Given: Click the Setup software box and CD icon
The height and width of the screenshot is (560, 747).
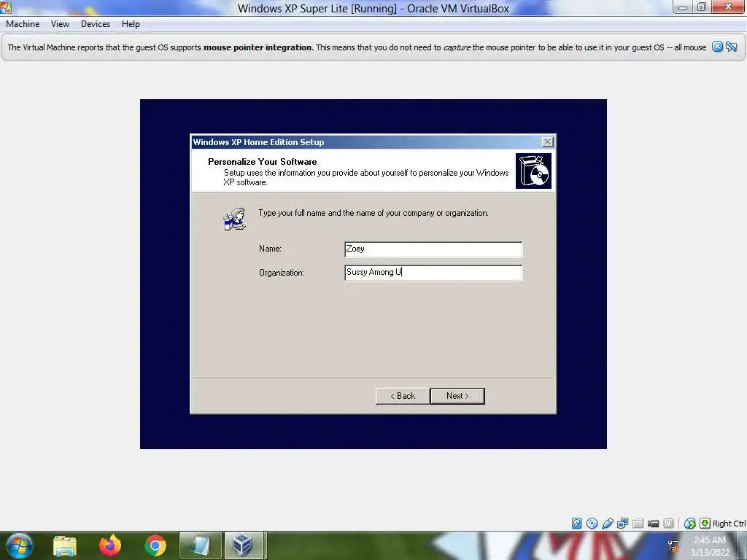Looking at the screenshot, I should pos(533,171).
